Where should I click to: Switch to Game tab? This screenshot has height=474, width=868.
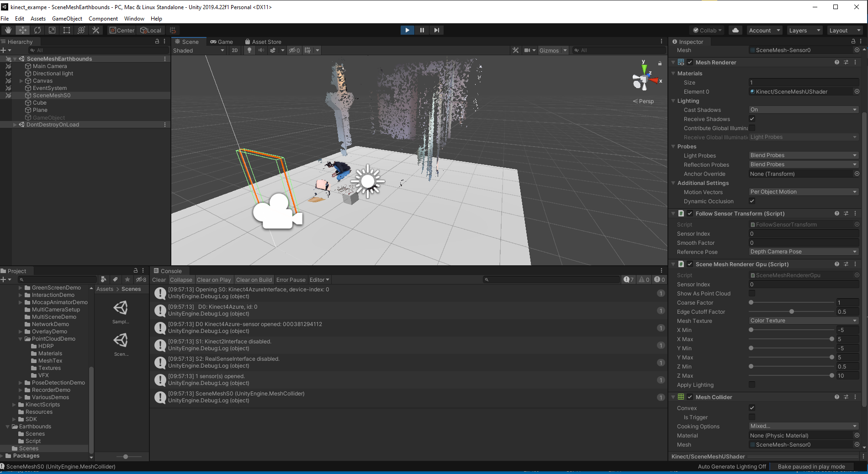tap(222, 42)
